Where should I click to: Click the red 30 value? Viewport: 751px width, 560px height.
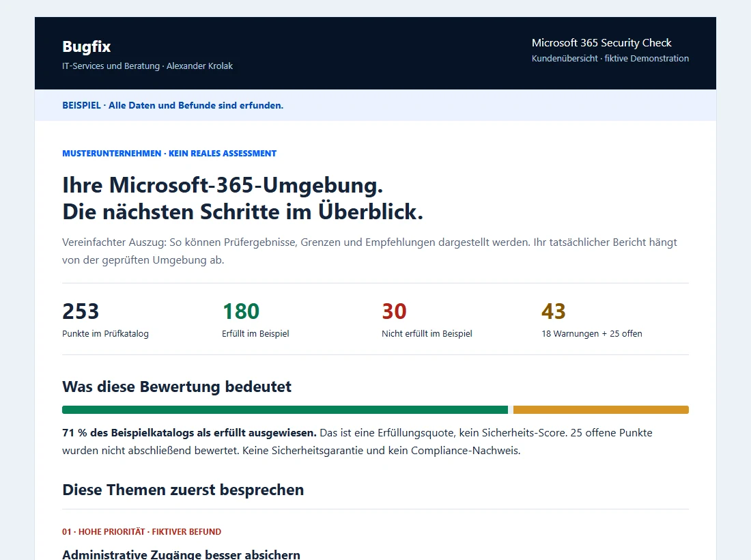point(394,311)
